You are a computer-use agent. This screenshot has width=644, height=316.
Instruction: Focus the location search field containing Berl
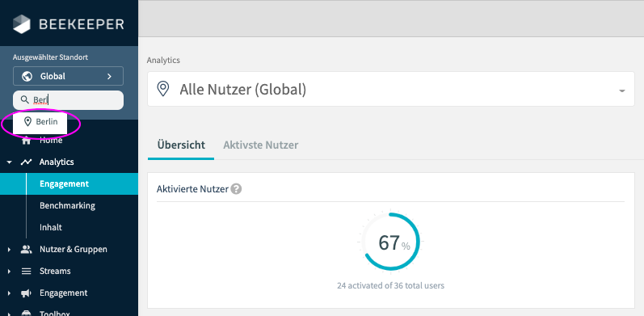[68, 100]
